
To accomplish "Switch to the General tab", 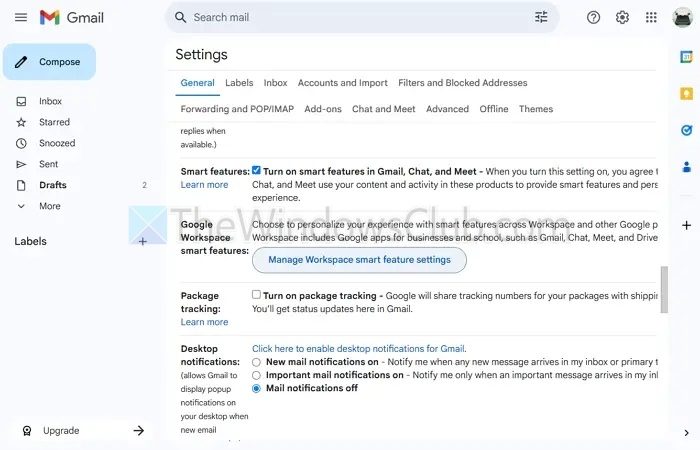I will pos(197,83).
